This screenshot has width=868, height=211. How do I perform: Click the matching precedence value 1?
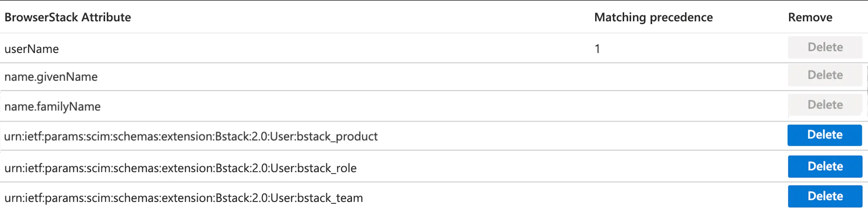[x=597, y=49]
